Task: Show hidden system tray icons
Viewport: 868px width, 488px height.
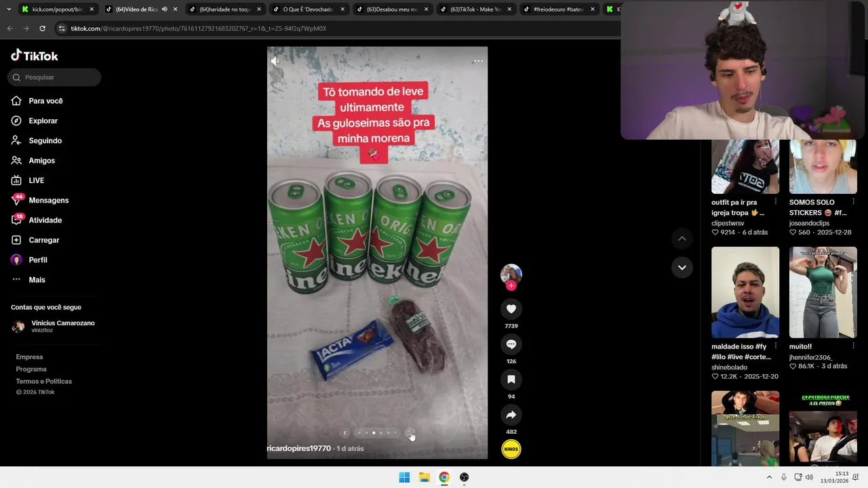Action: (769, 477)
